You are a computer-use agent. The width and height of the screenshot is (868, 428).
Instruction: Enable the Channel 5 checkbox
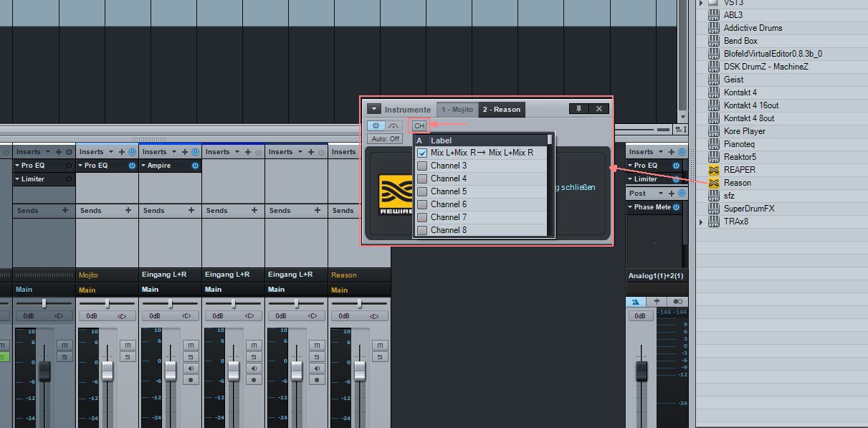pyautogui.click(x=422, y=191)
